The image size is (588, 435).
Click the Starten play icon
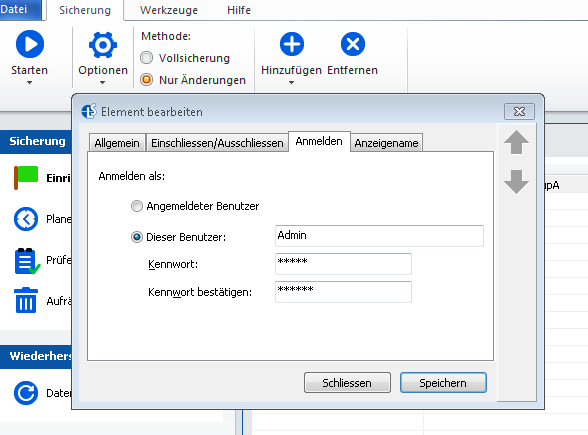30,44
